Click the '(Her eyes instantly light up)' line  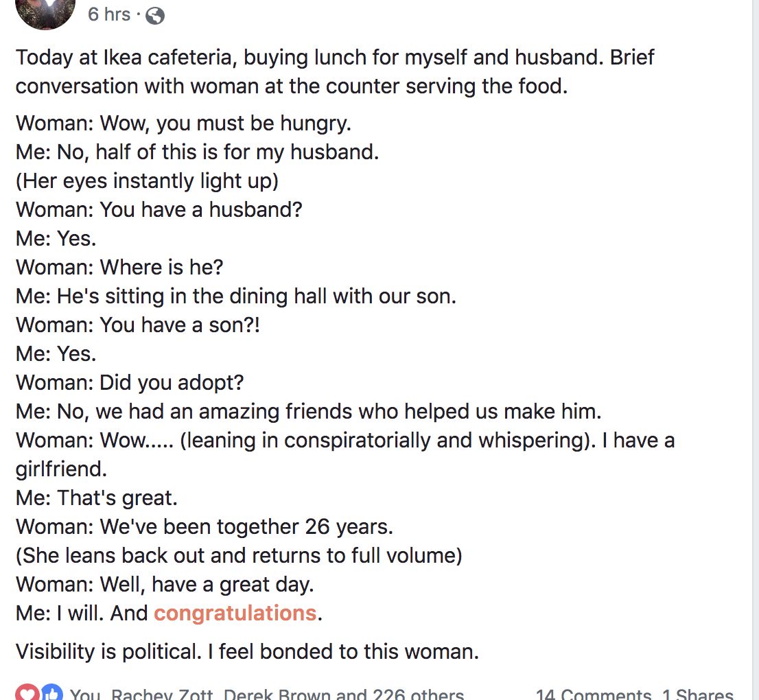(147, 180)
